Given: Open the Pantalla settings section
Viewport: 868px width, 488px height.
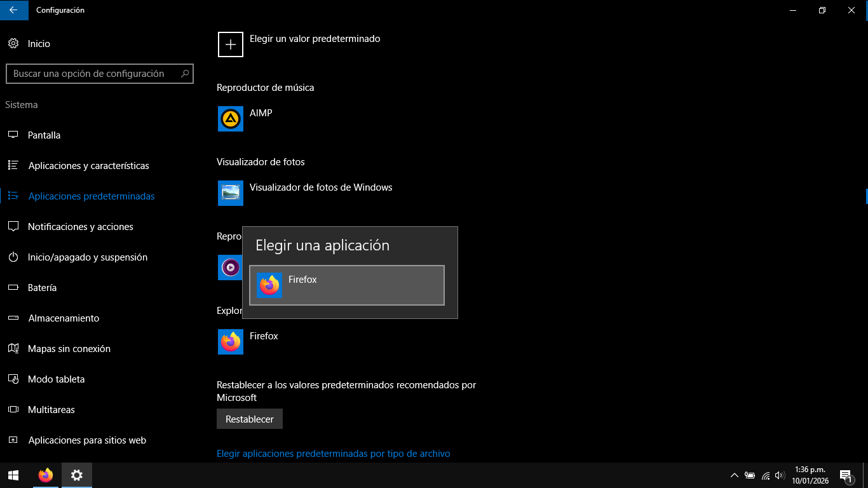Looking at the screenshot, I should coord(44,135).
